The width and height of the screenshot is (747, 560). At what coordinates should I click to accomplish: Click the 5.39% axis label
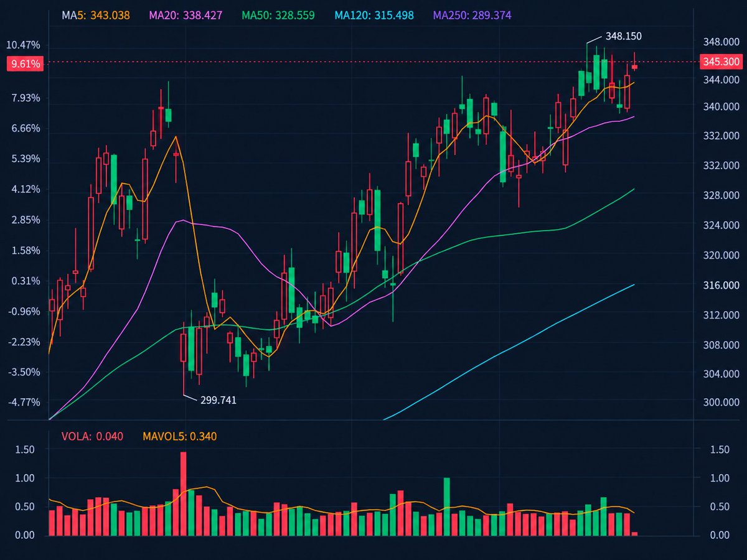(x=25, y=159)
